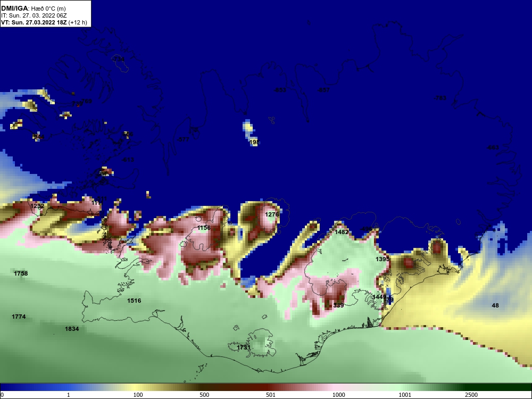Click the map value 1482

tap(342, 232)
